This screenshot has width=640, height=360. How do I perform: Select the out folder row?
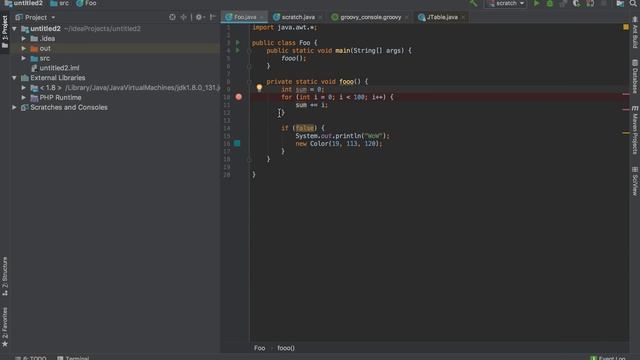click(x=115, y=48)
